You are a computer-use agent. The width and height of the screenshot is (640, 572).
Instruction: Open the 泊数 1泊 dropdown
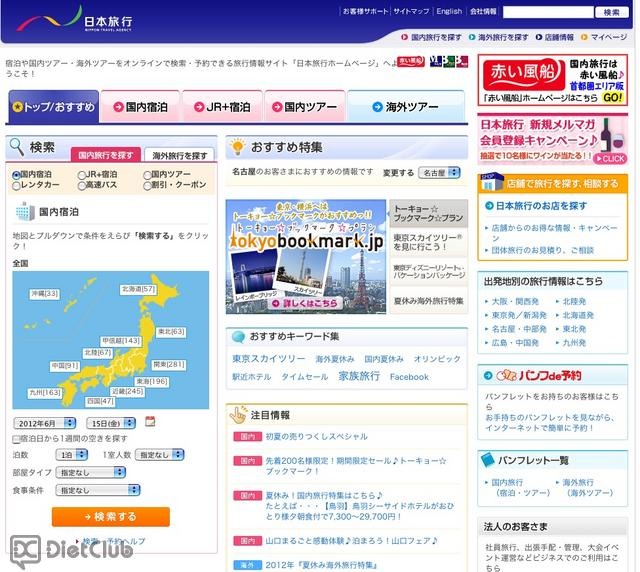(71, 454)
